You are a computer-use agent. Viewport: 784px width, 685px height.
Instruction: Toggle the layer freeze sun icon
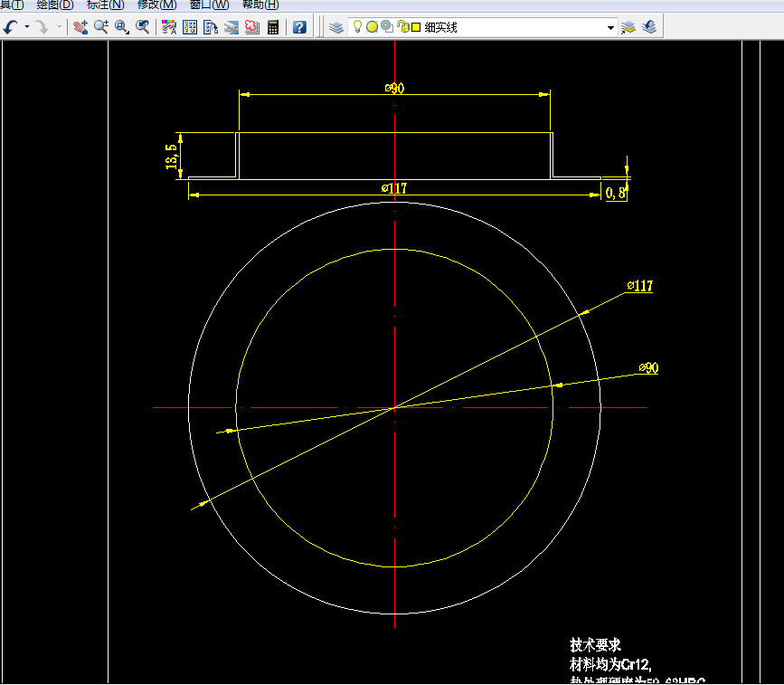coord(371,26)
